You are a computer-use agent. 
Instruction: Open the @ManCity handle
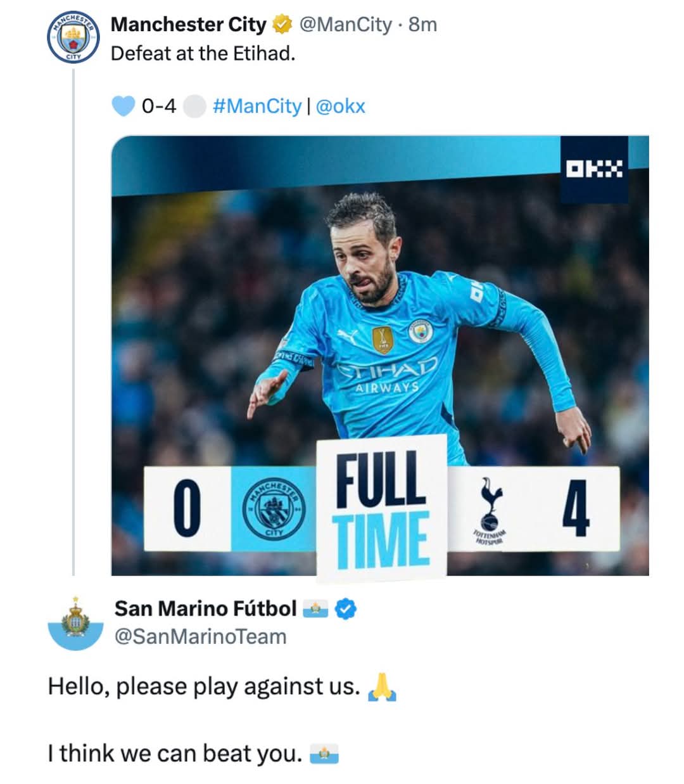(346, 25)
